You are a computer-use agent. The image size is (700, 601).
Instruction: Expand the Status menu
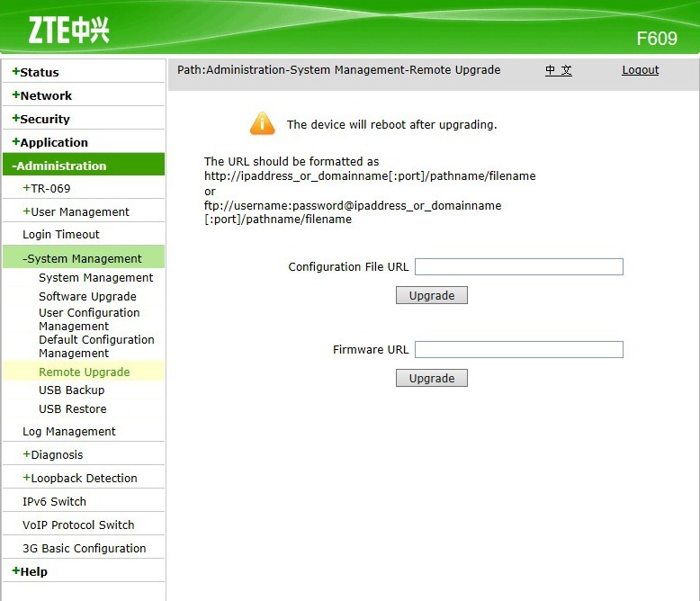(x=36, y=72)
